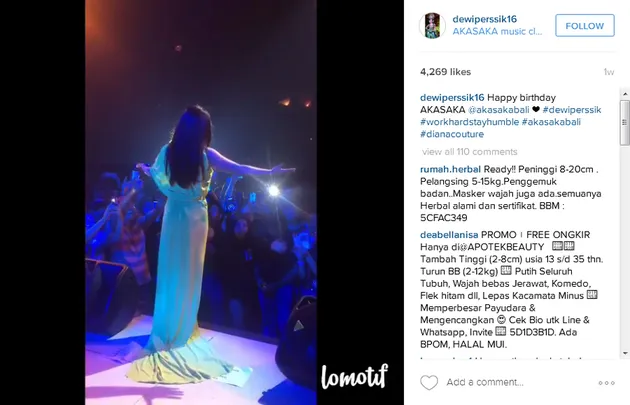The height and width of the screenshot is (405, 630).
Task: Follow dewiperssik16 with the FOLLOW button
Action: click(585, 26)
